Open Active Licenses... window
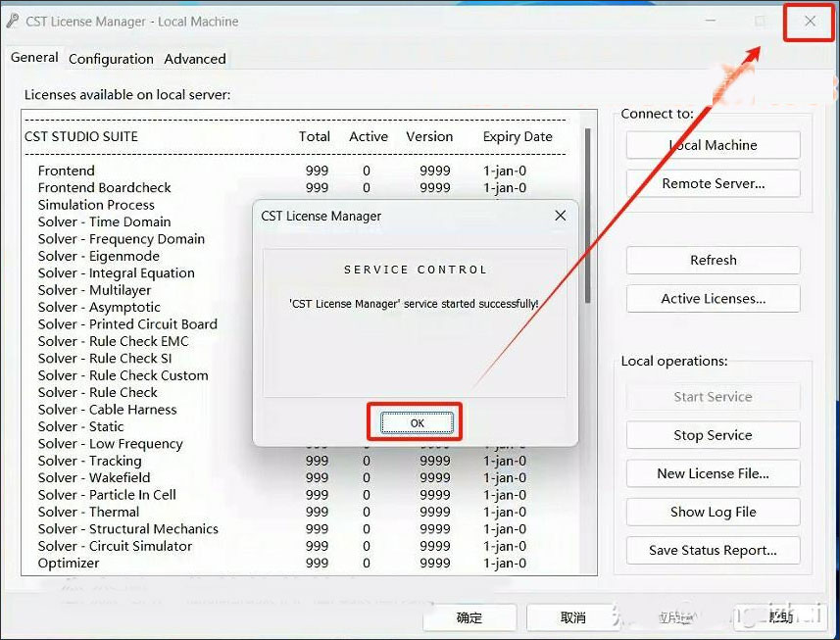 coord(713,299)
